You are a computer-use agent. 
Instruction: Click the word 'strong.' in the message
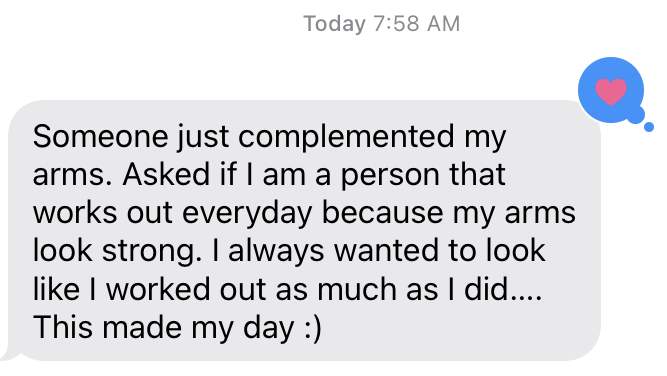coord(152,252)
